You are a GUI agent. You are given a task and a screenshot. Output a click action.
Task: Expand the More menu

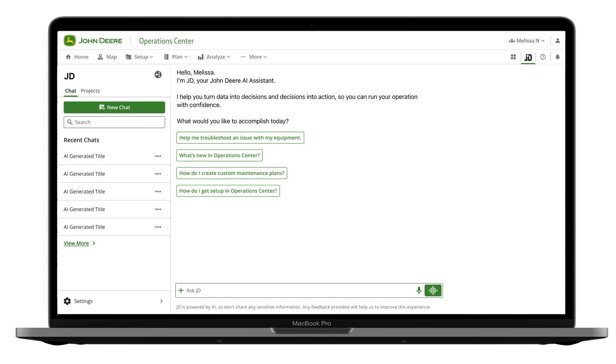pos(254,57)
